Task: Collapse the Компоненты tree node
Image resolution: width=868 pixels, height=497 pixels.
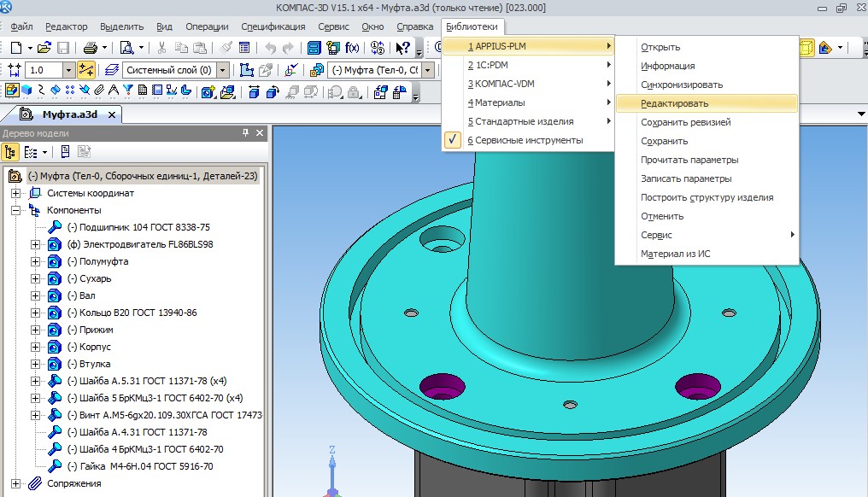Action: click(x=15, y=210)
